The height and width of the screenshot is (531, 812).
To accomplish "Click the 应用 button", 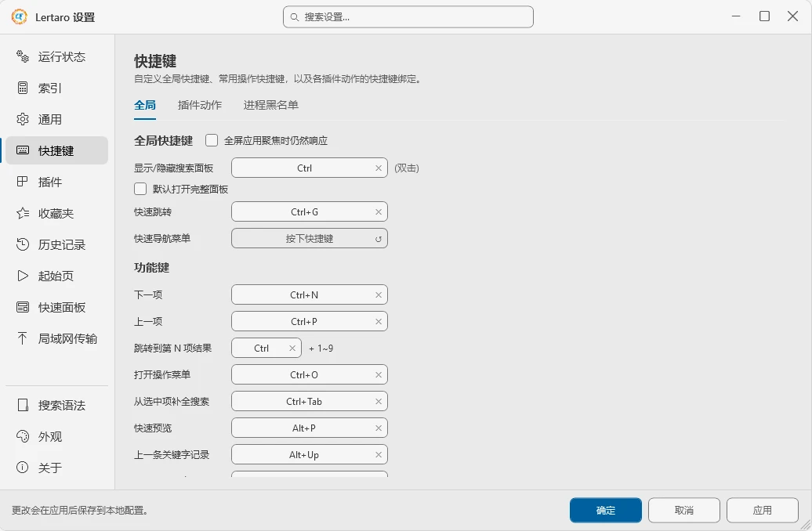I will coord(763,511).
